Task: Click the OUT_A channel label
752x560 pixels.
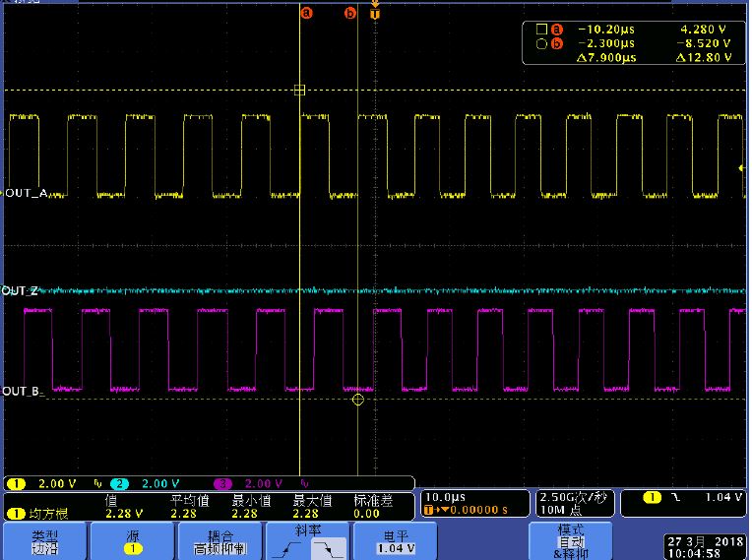Action: [25, 194]
